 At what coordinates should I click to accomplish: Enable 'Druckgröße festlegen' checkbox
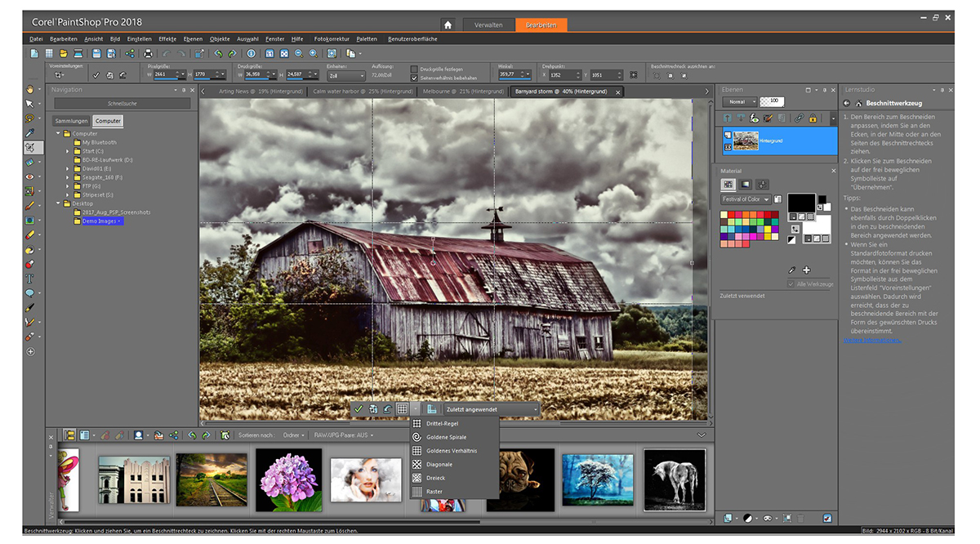point(414,69)
